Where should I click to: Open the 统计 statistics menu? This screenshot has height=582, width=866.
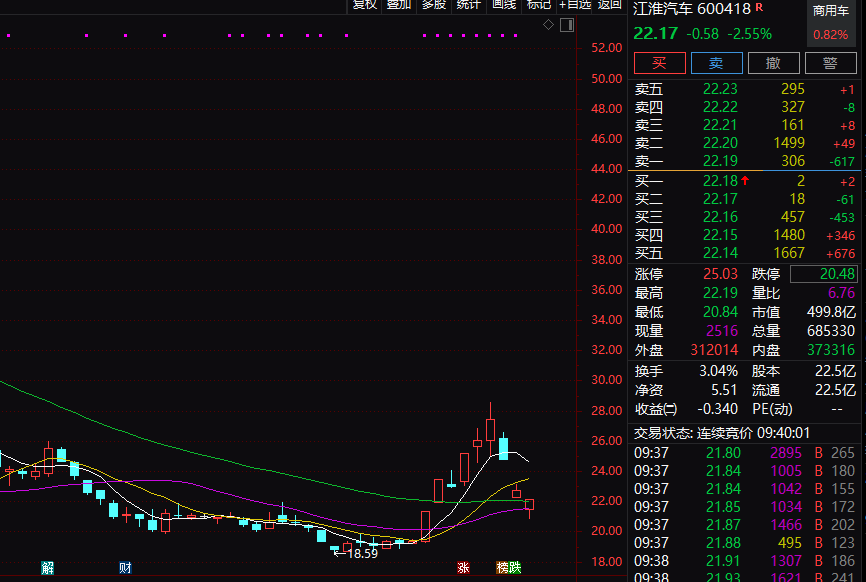(x=468, y=5)
